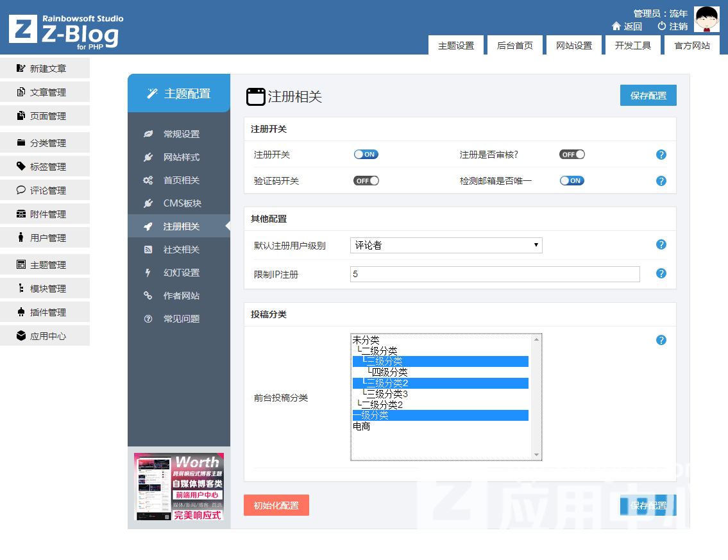Screen dimensions: 728x560
Task: Click the help icon beside 默认注册用户级别
Action: pyautogui.click(x=661, y=244)
